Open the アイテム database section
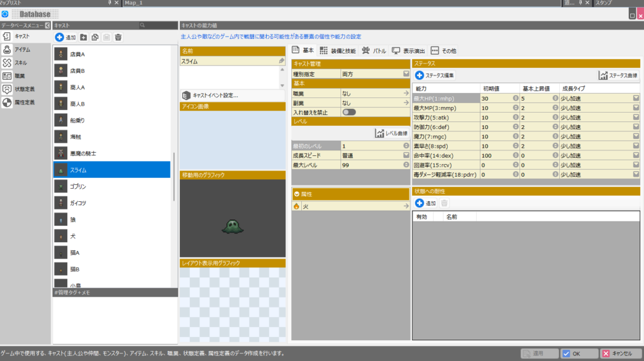Image resolution: width=644 pixels, height=361 pixels. 21,50
